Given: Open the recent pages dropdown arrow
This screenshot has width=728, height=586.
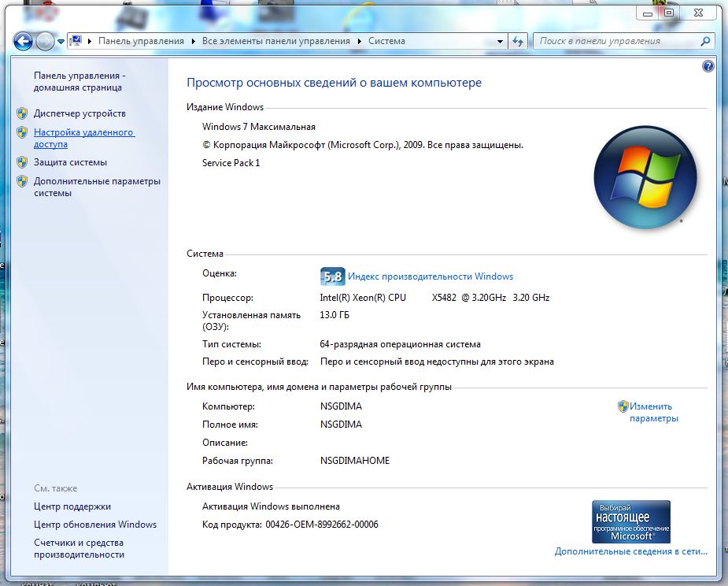Looking at the screenshot, I should [x=61, y=42].
